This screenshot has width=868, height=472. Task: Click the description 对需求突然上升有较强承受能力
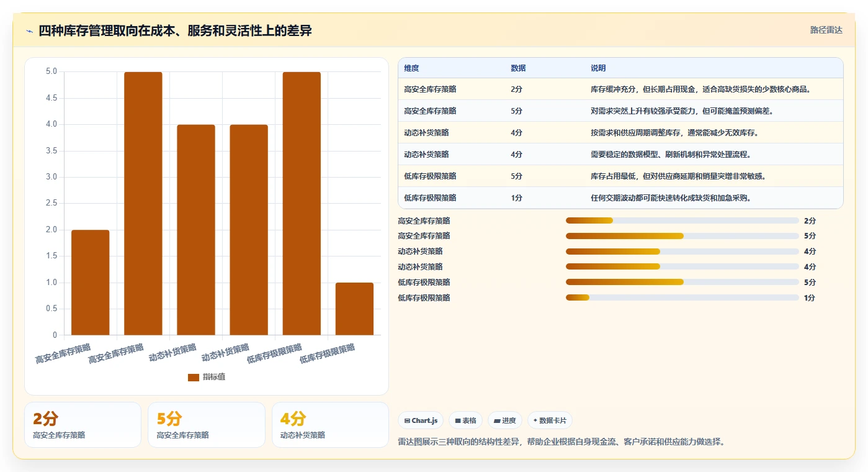click(x=682, y=111)
